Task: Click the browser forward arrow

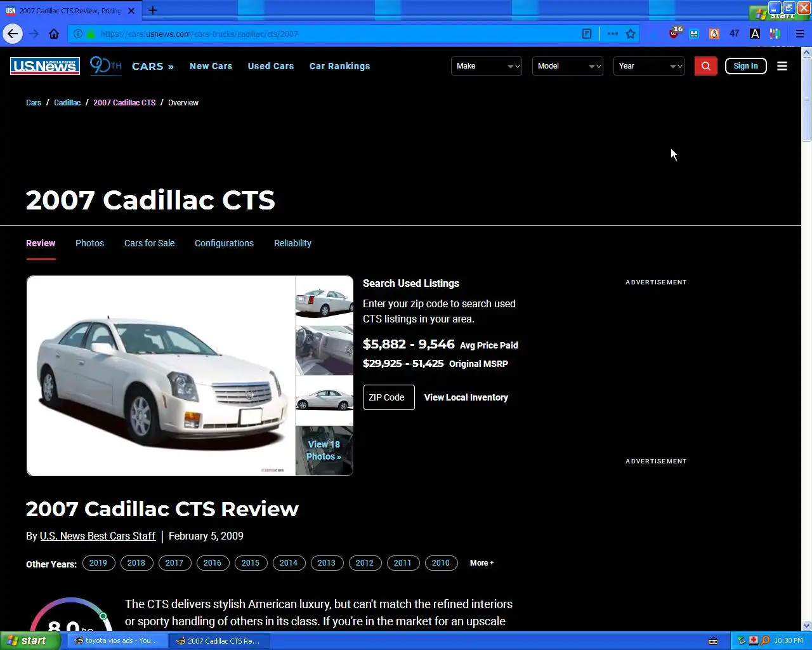Action: [34, 34]
